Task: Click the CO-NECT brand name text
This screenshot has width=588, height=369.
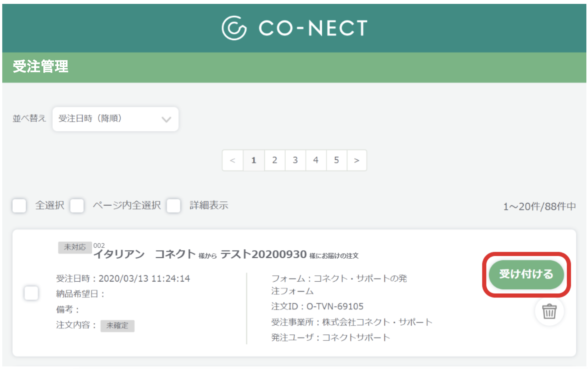Action: tap(313, 28)
